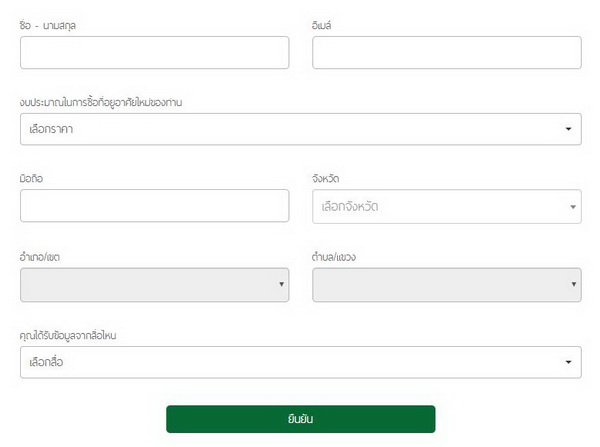Click the มือถือ phone number field

154,206
